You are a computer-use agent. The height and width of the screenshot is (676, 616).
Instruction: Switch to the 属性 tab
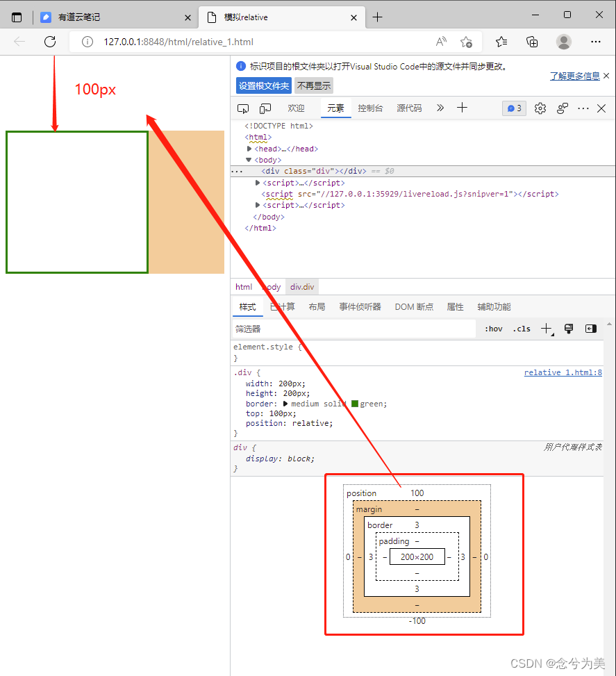(455, 307)
